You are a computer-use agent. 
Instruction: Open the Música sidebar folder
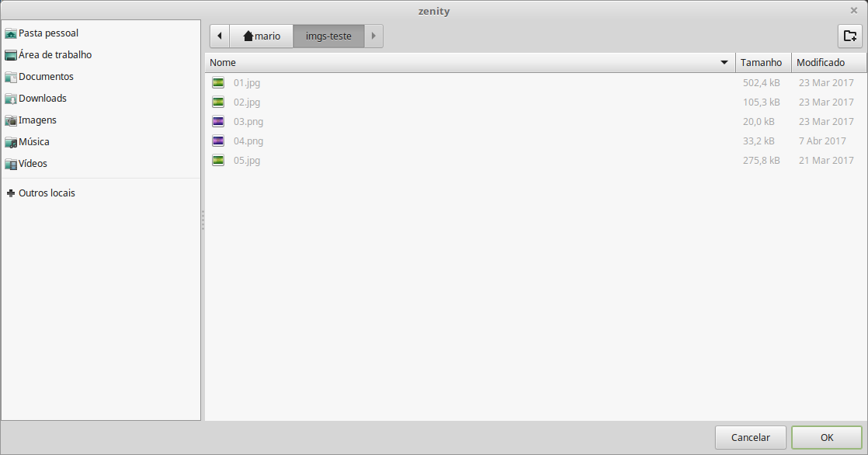click(33, 142)
